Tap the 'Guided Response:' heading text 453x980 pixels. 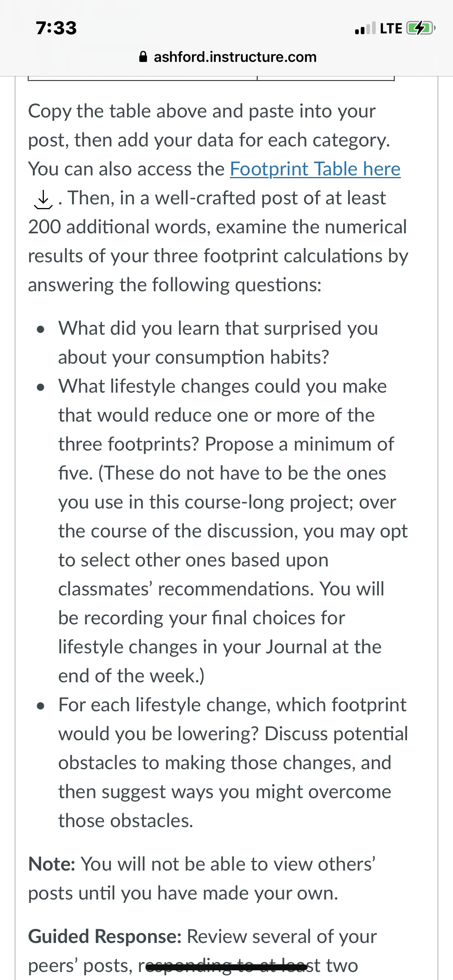[x=105, y=937]
